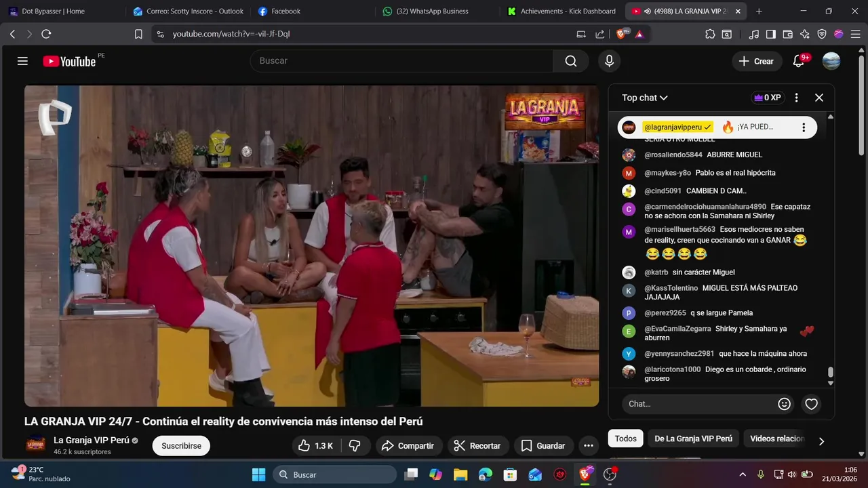Viewport: 868px width, 488px height.
Task: Open Microsoft Store from the taskbar
Action: (x=510, y=474)
